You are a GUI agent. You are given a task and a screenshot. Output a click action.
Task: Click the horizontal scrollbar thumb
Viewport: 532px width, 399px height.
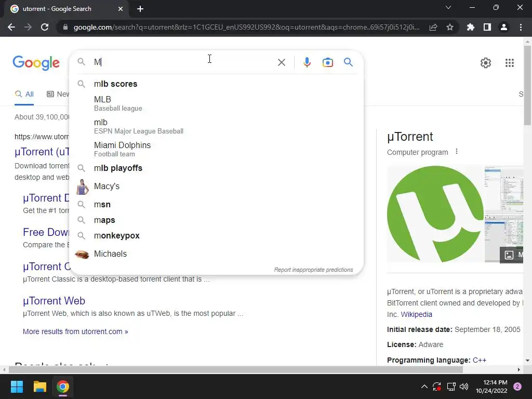click(x=236, y=369)
